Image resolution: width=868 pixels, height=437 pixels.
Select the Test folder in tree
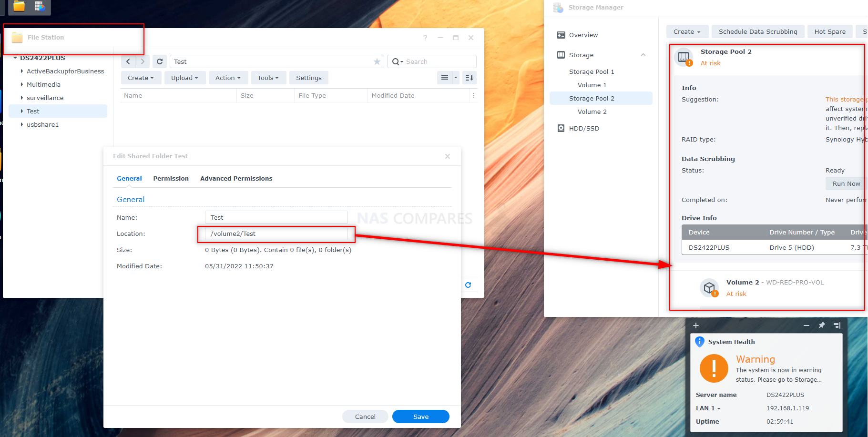[x=58, y=111]
